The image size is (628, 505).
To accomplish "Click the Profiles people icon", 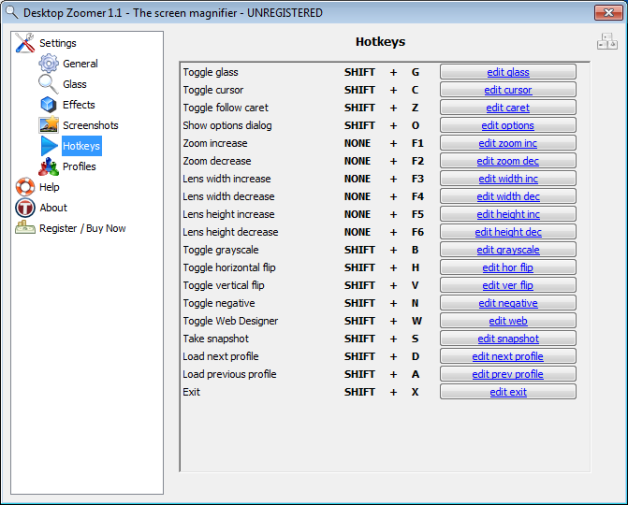I will click(49, 167).
